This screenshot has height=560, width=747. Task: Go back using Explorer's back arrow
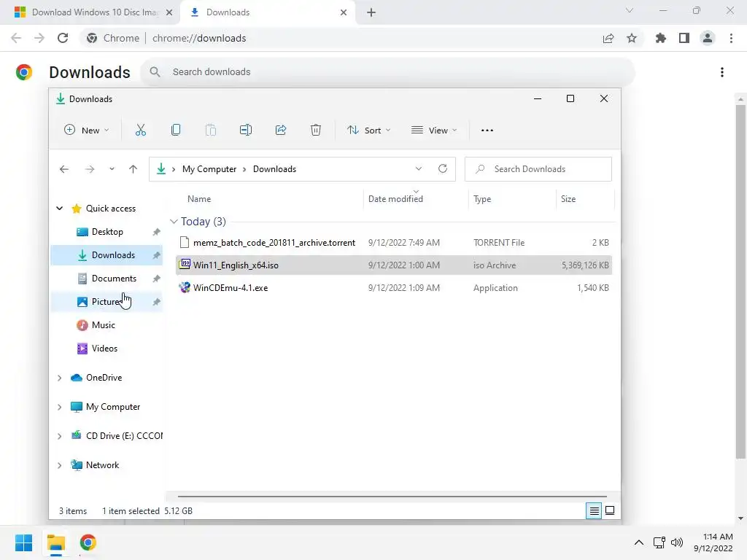[64, 169]
